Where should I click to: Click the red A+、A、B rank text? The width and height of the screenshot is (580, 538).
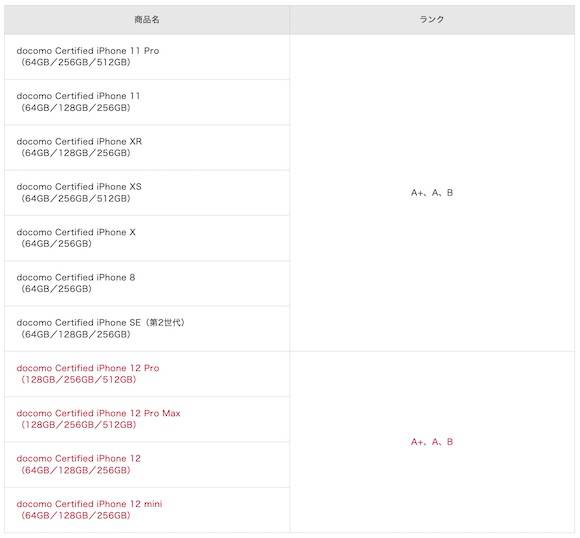coord(432,442)
